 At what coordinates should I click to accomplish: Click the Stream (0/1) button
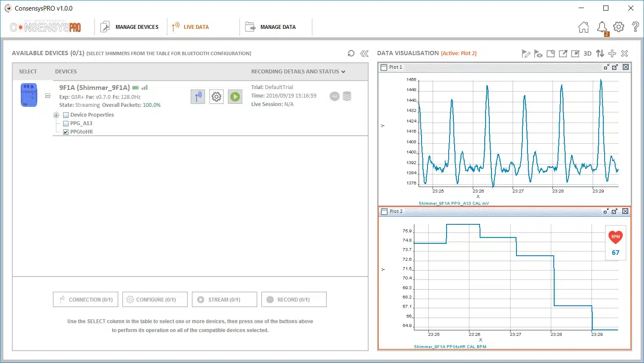[x=225, y=299]
